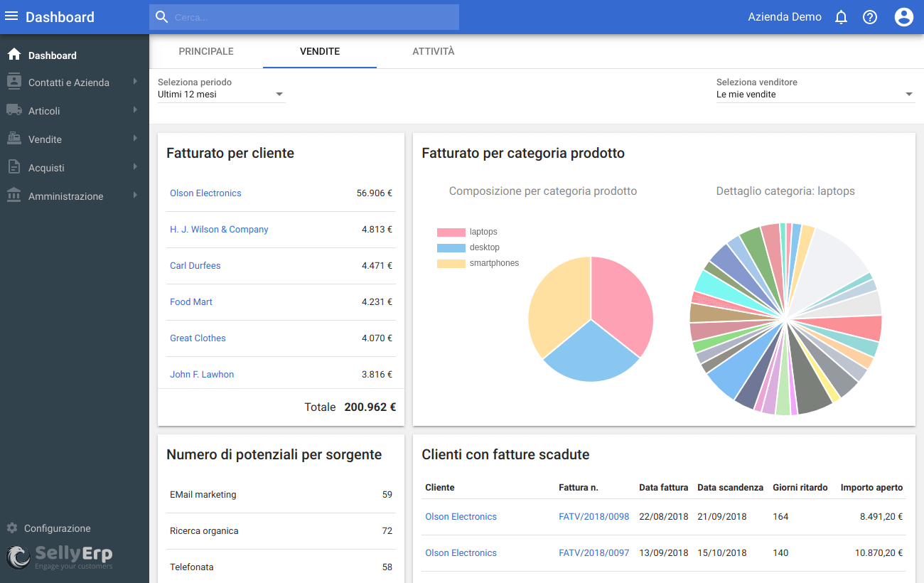The height and width of the screenshot is (583, 924).
Task: Open invoice FATV/2018/0098
Action: coord(594,516)
